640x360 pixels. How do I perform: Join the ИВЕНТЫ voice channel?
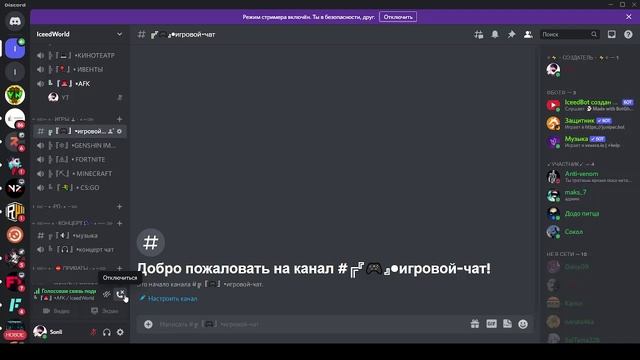click(80, 69)
